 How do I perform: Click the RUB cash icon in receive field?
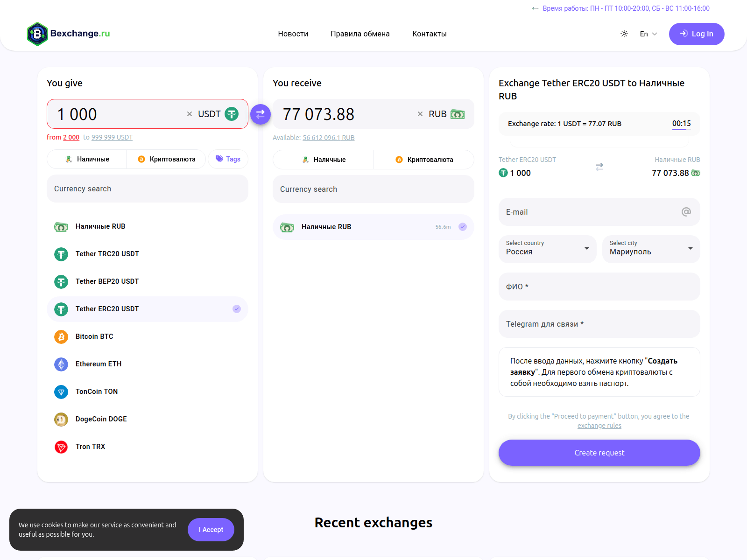pyautogui.click(x=458, y=114)
